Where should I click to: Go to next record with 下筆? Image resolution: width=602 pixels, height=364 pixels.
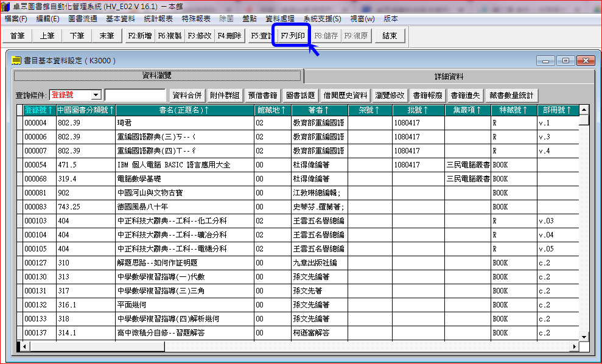click(77, 36)
